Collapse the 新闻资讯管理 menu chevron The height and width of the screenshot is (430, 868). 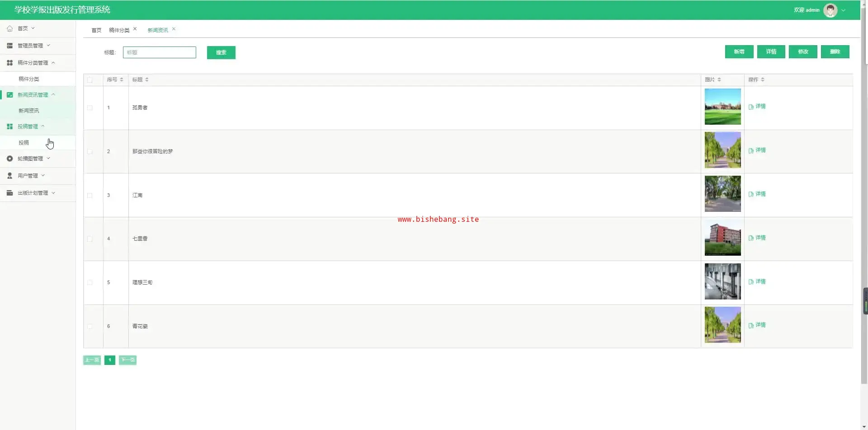pyautogui.click(x=53, y=94)
